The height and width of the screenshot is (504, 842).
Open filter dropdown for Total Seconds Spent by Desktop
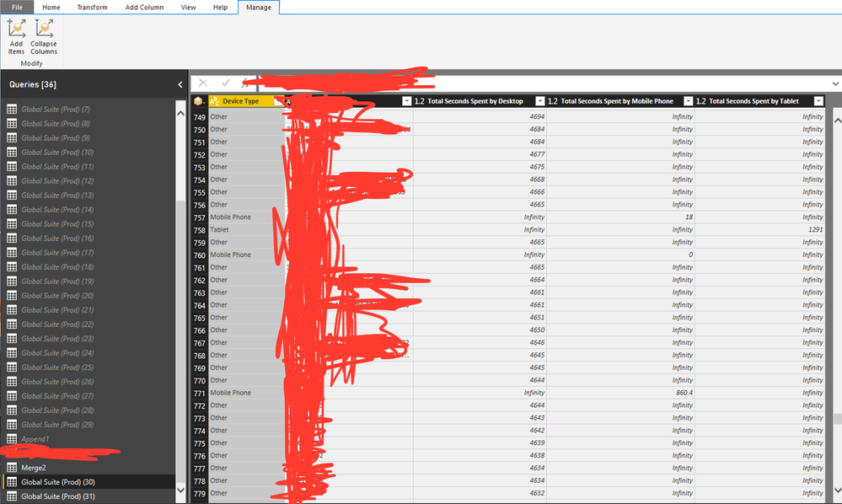[x=540, y=101]
